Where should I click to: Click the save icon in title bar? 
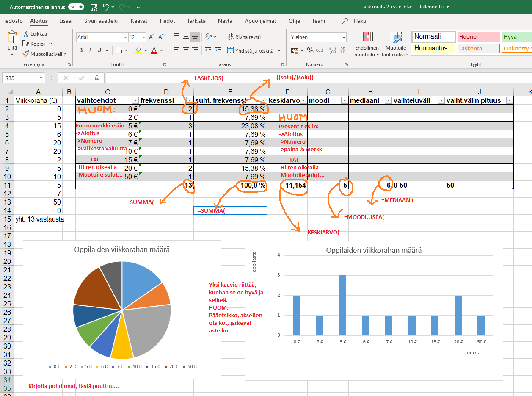point(94,7)
